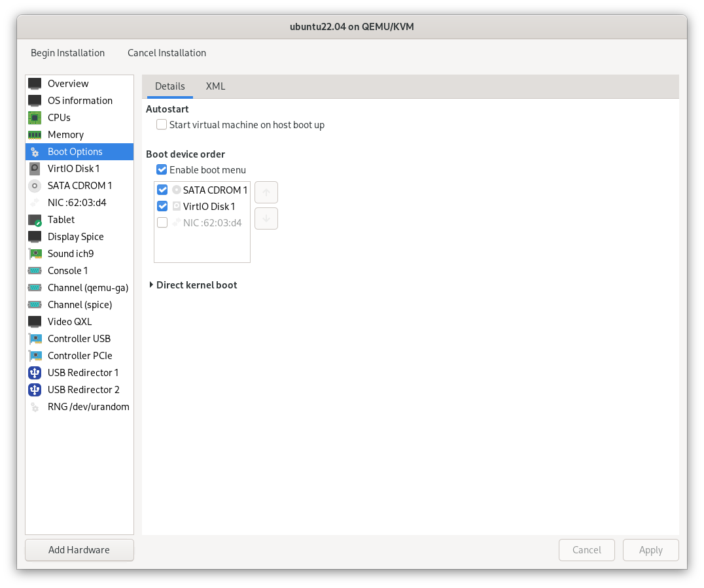Click the Overview monitor icon in sidebar
Screen dimensions: 704x588
(x=35, y=84)
